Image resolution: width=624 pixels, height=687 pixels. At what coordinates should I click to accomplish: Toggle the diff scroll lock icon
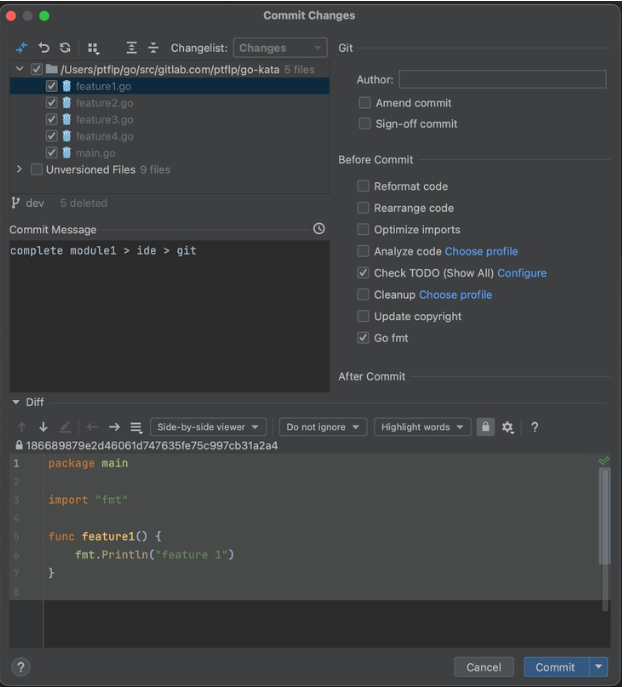(x=485, y=427)
